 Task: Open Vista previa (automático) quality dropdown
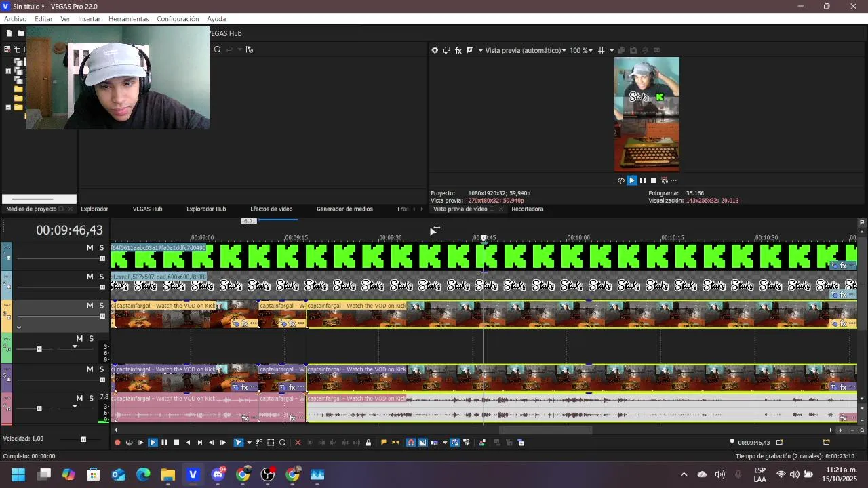[x=526, y=50]
